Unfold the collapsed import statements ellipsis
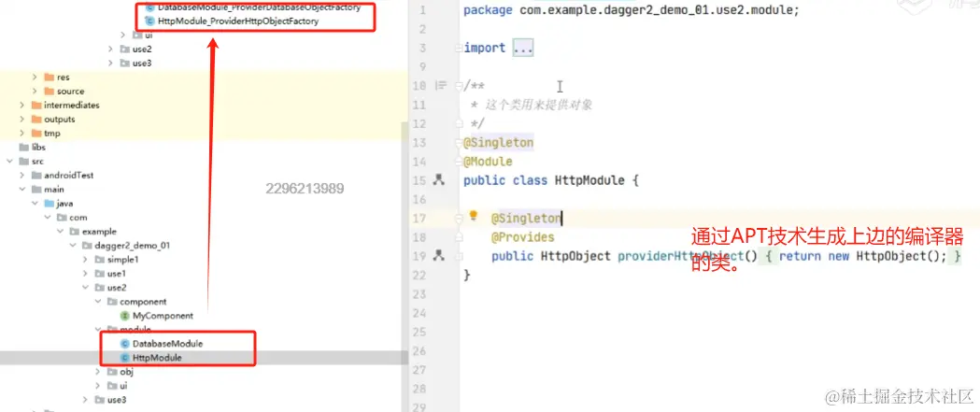The image size is (980, 412). coord(522,49)
